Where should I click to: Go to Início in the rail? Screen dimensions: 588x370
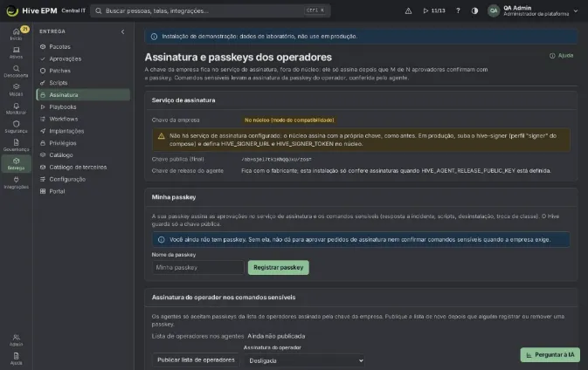16,34
